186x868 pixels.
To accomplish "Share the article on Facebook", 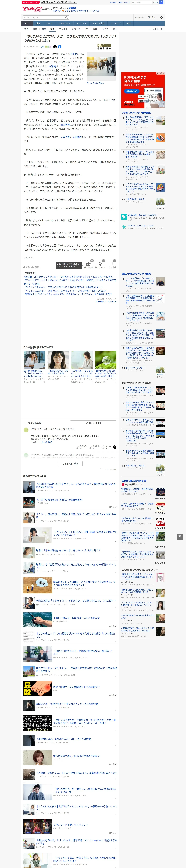I will 60,47.
